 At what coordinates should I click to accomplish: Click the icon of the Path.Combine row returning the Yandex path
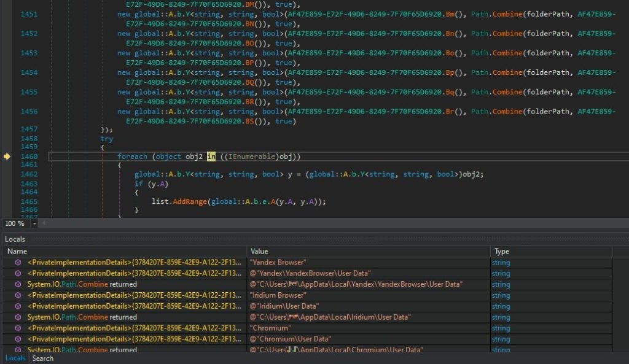(18, 284)
